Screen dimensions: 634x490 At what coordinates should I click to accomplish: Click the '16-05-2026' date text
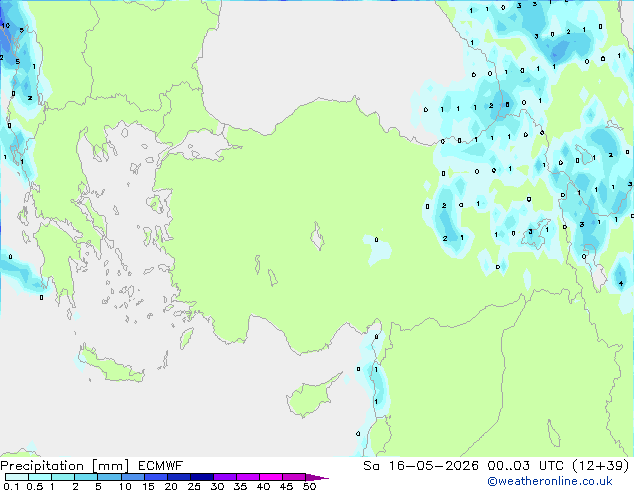pyautogui.click(x=433, y=466)
